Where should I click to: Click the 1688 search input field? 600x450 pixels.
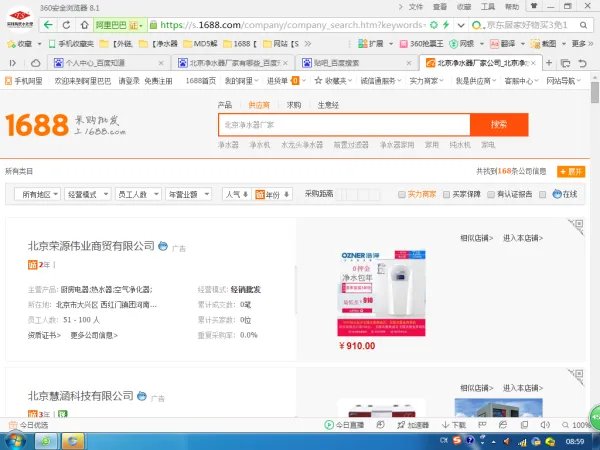click(344, 125)
